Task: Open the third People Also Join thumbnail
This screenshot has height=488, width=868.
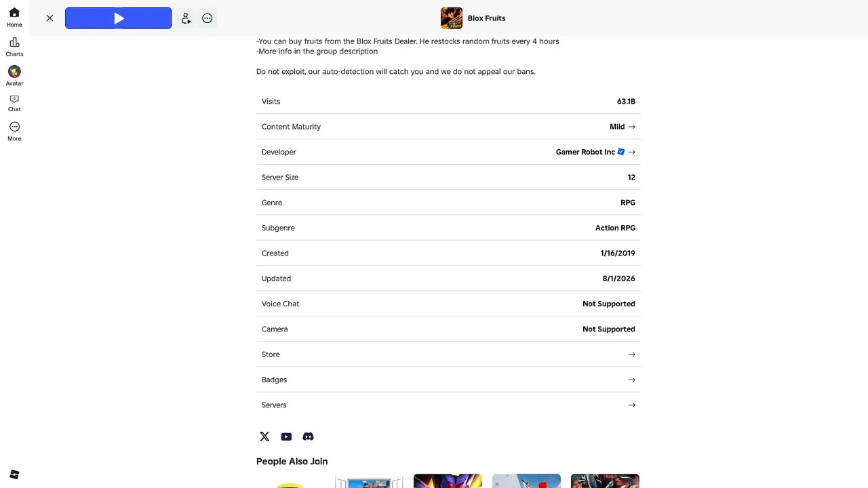Action: pyautogui.click(x=448, y=481)
